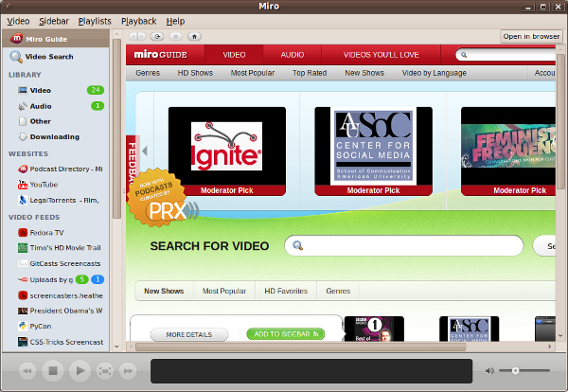Select the New Shows listing tab

(x=164, y=291)
